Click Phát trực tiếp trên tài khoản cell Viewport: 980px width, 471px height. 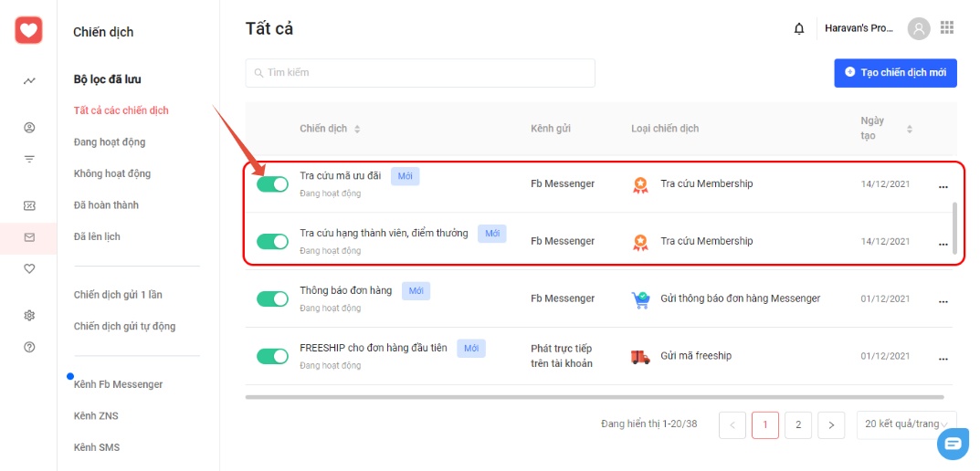click(x=562, y=356)
